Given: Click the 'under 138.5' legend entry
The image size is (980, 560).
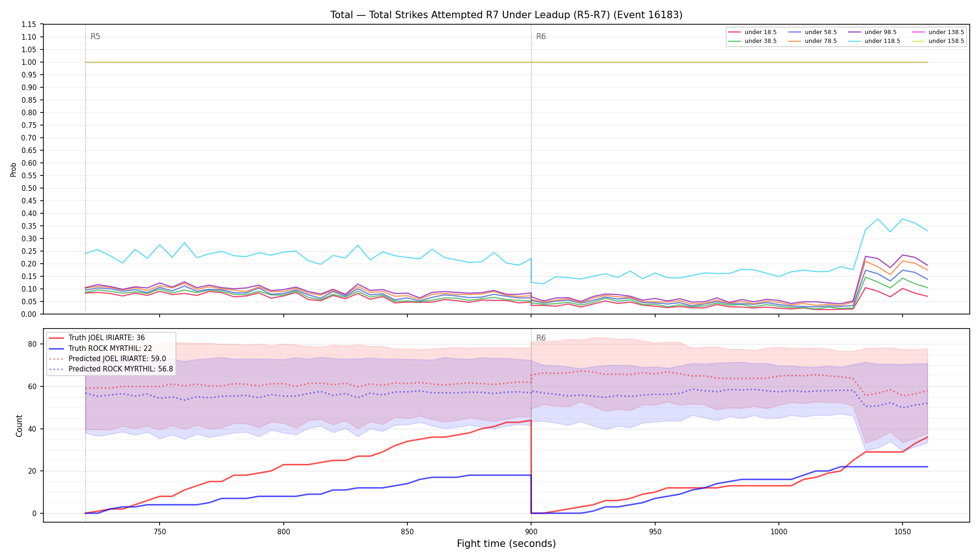Looking at the screenshot, I should pos(938,32).
